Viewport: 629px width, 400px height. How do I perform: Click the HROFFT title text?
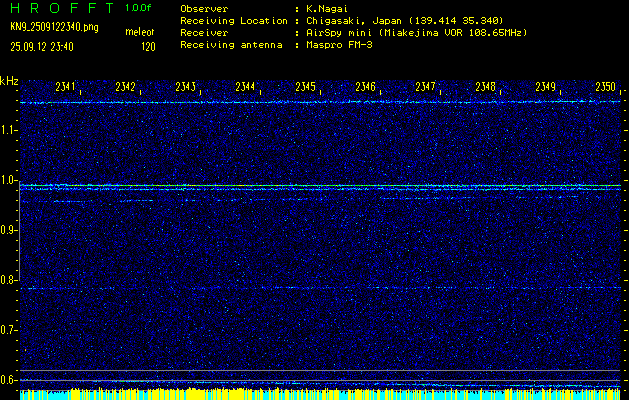(x=62, y=8)
